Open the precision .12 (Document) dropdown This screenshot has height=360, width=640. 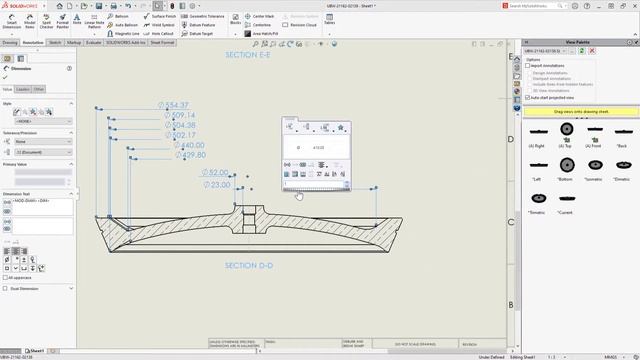coord(43,152)
